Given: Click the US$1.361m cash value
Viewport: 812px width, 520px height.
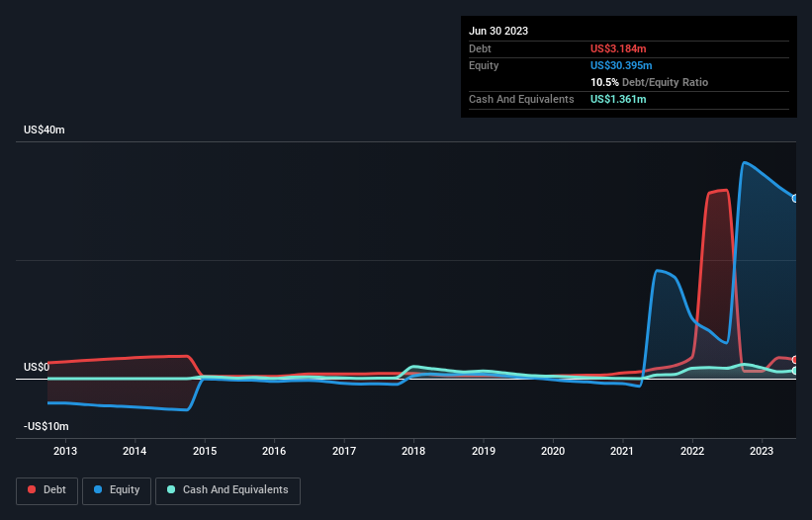Looking at the screenshot, I should [618, 99].
